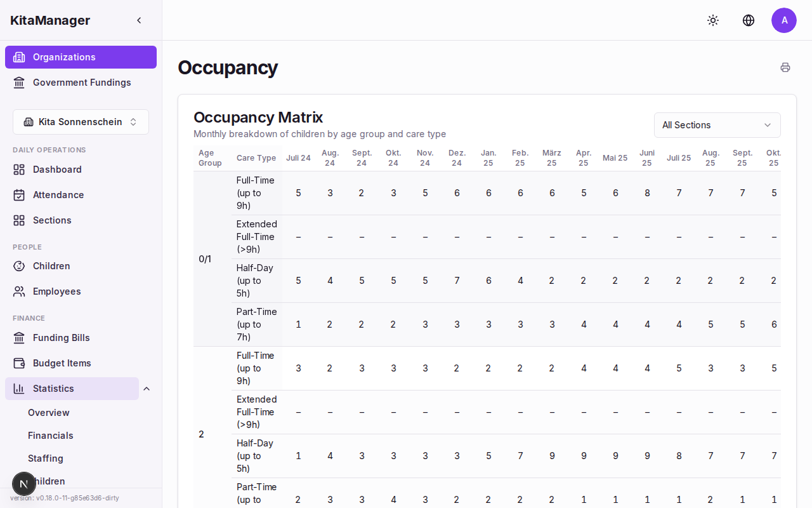The width and height of the screenshot is (812, 508).
Task: Open the language globe switcher
Action: pyautogui.click(x=749, y=20)
